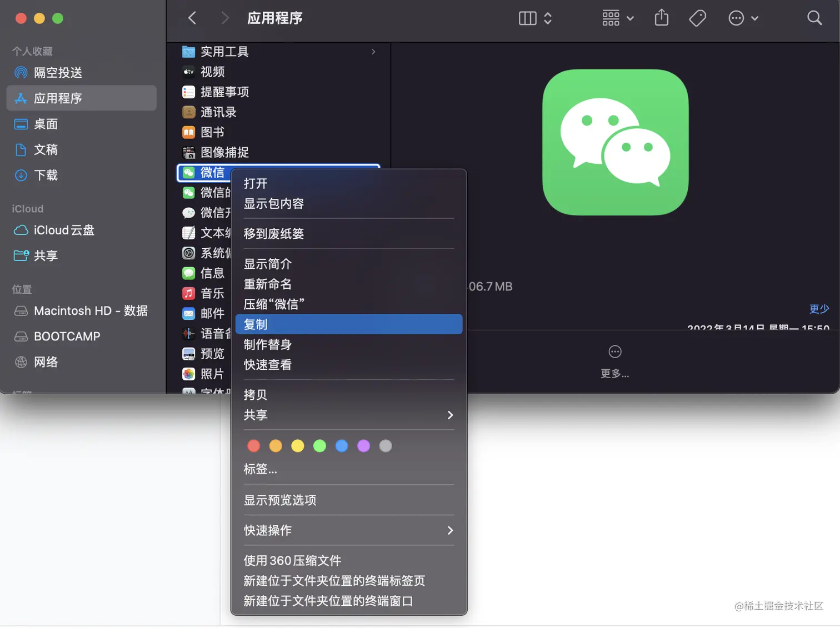Viewport: 840px width, 628px height.
Task: Click the 更少 link in preview pane
Action: (x=819, y=309)
